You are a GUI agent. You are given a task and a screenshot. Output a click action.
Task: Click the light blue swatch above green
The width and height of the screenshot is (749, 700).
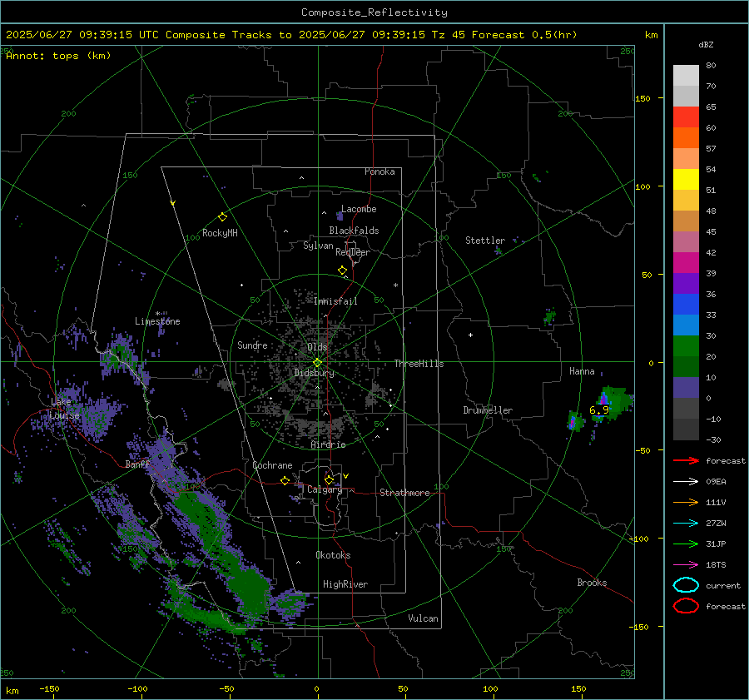686,325
